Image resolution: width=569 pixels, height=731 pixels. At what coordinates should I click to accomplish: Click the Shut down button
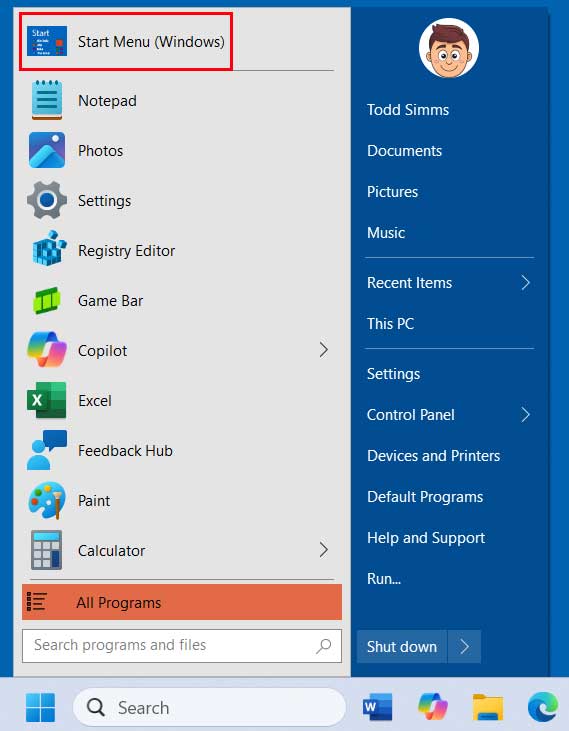click(402, 647)
